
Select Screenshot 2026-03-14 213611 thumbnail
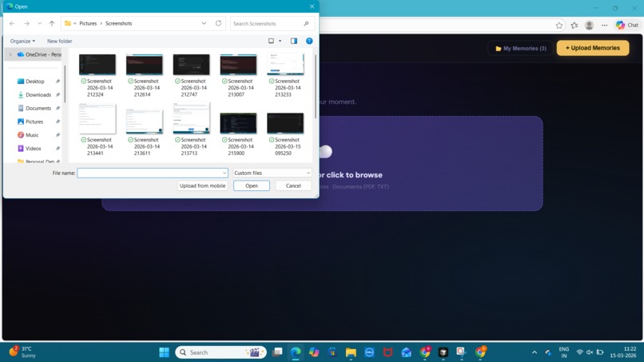pos(144,121)
